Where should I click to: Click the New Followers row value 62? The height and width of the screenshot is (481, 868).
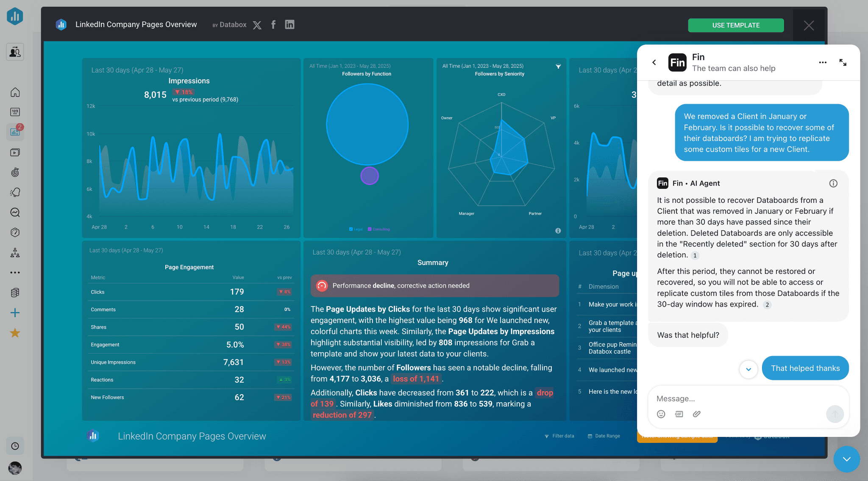[239, 397]
